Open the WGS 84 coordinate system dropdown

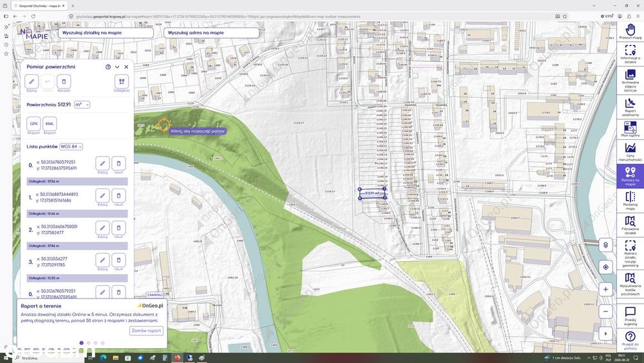(71, 146)
